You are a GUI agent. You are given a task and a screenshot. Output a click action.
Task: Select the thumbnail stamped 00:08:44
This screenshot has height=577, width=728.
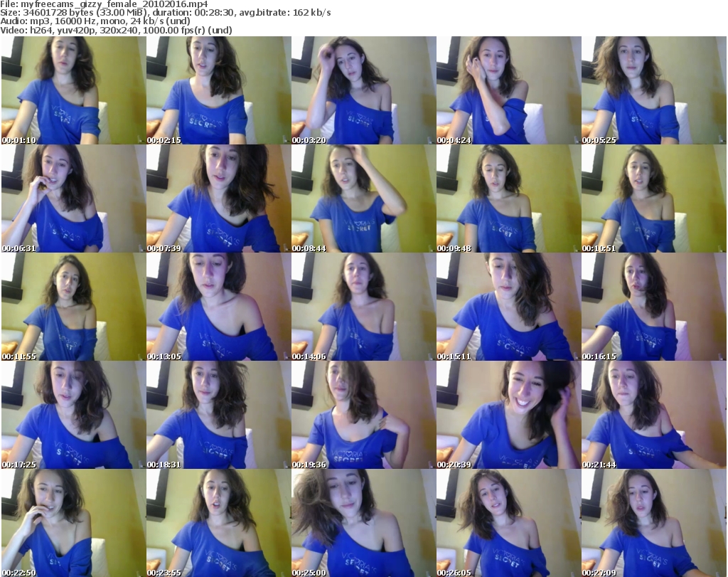[363, 198]
